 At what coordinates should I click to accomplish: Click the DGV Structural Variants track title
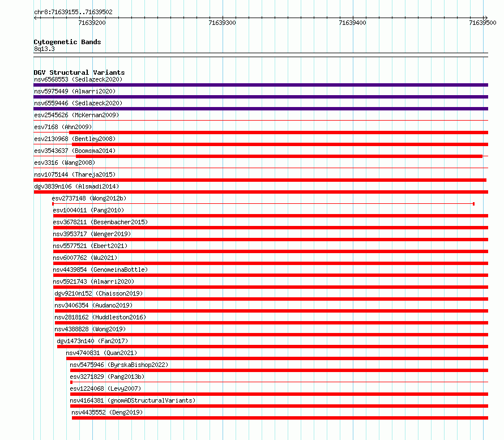coord(79,72)
